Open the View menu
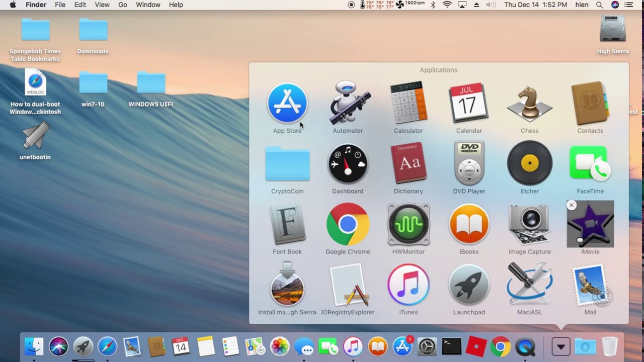The height and width of the screenshot is (362, 644). click(x=102, y=5)
